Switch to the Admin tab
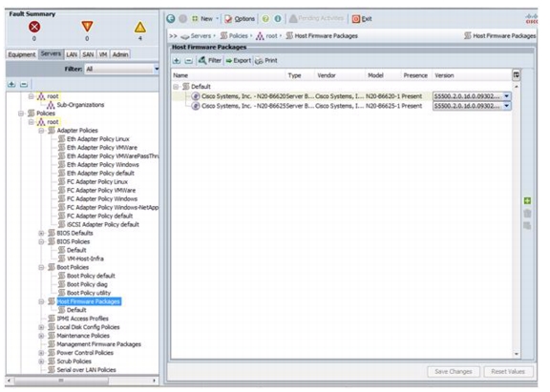Viewport: 550px width, 392px height. click(120, 54)
